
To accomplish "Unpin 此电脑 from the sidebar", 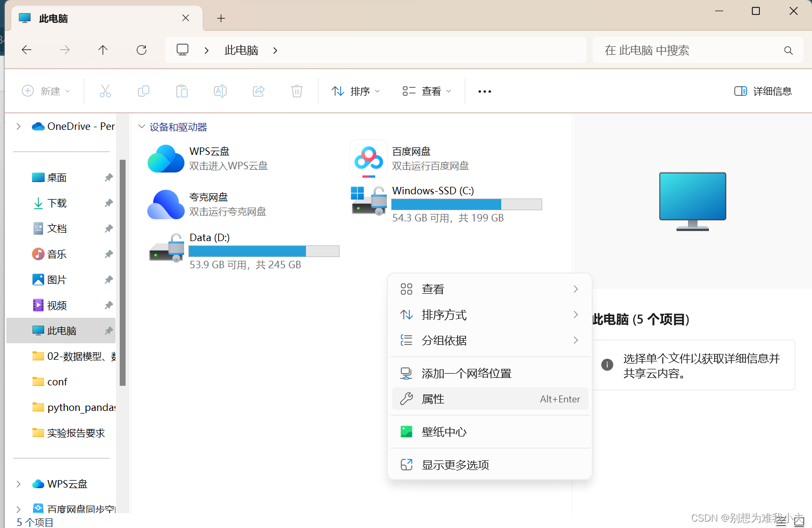I will [x=109, y=331].
